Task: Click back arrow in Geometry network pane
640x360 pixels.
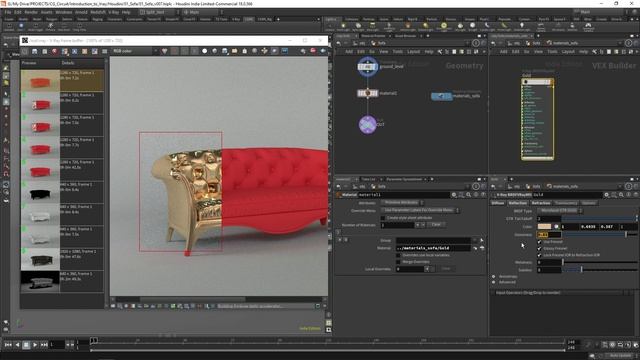Action: 338,43
